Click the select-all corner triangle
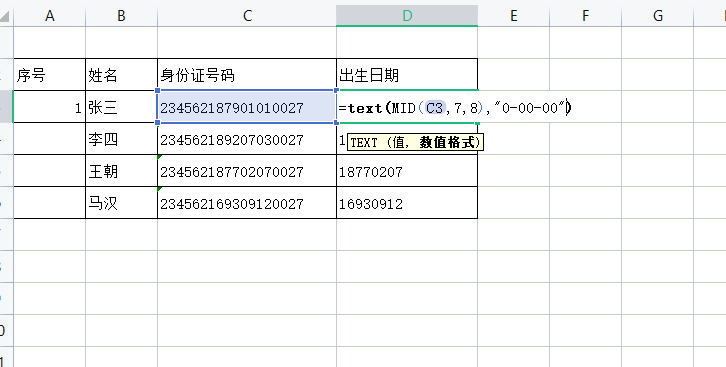This screenshot has width=726, height=367. coord(6,16)
